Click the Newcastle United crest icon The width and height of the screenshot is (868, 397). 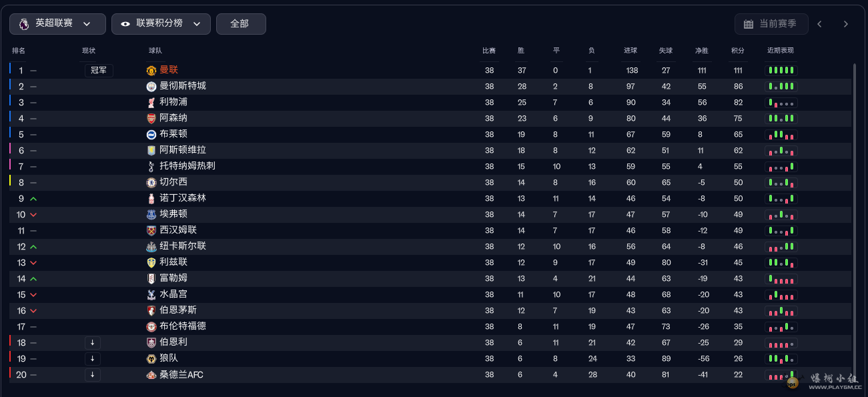[151, 246]
